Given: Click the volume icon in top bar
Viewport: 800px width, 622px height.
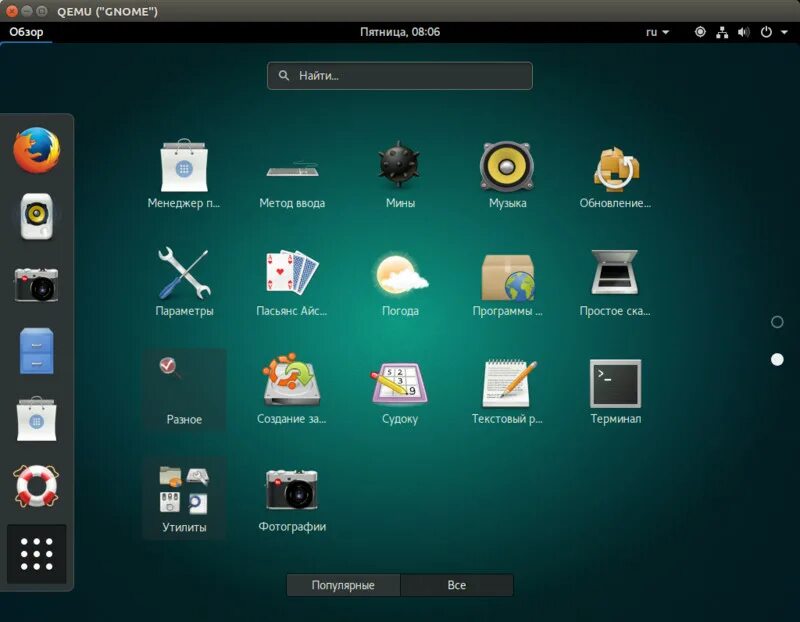Looking at the screenshot, I should click(743, 32).
